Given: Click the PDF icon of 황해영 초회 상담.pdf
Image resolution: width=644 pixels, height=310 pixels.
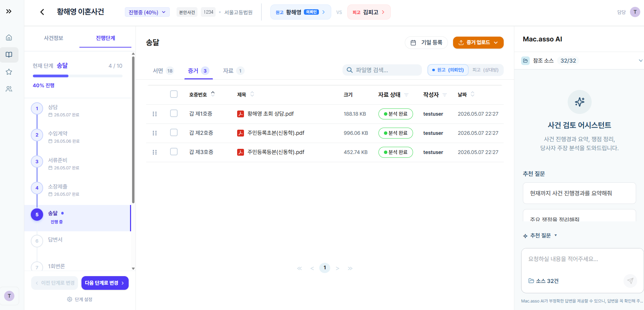Looking at the screenshot, I should click(241, 114).
